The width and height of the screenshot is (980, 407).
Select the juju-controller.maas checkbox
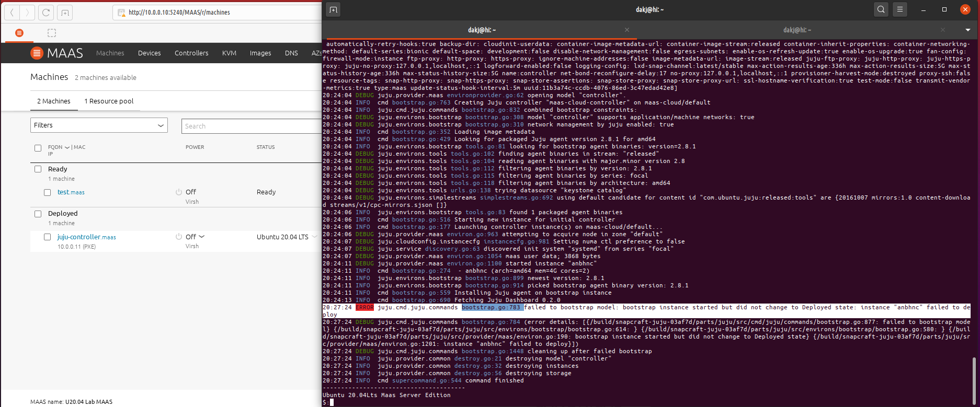click(48, 237)
